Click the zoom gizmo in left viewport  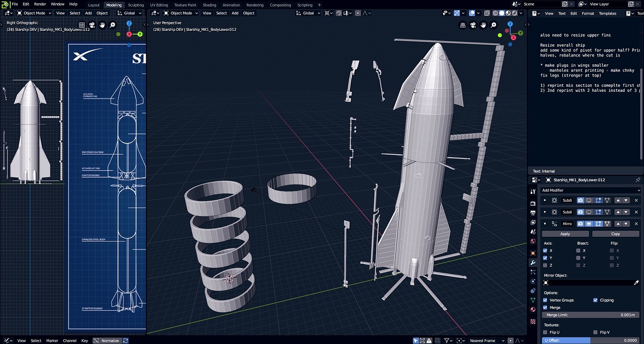113,25
